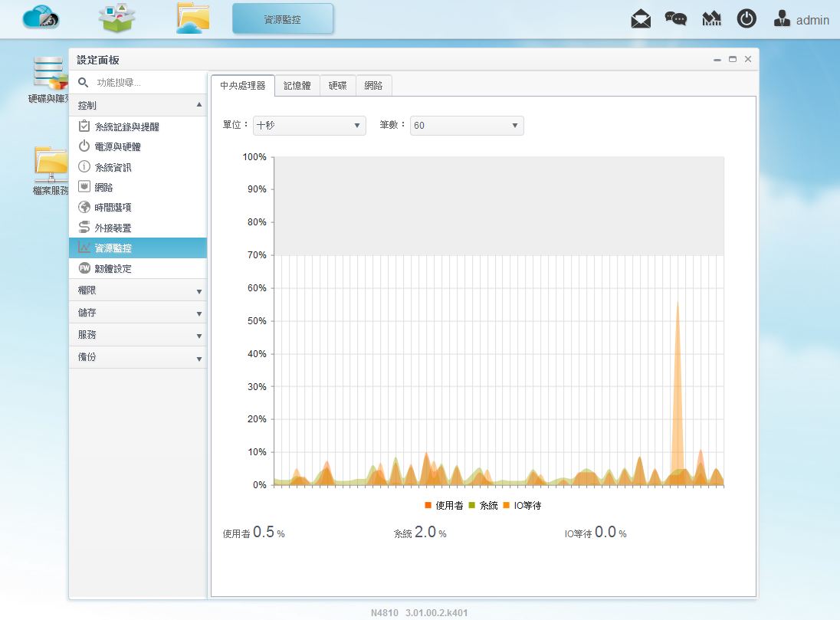Viewport: 840px width, 620px height.
Task: Close the 設定面板 window
Action: tap(748, 59)
